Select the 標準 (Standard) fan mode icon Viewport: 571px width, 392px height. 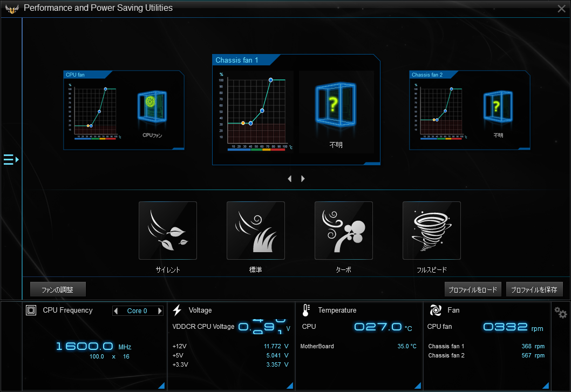click(x=255, y=231)
